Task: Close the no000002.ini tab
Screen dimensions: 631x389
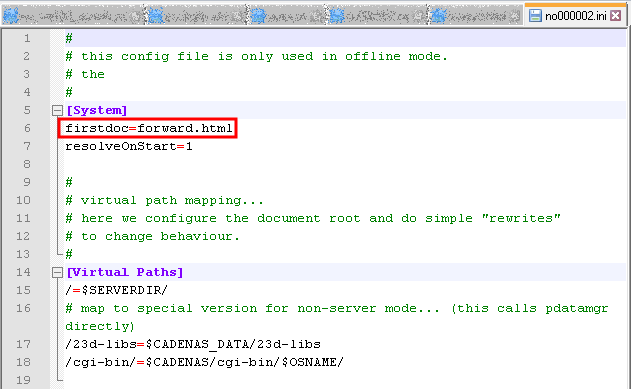Action: coord(615,16)
